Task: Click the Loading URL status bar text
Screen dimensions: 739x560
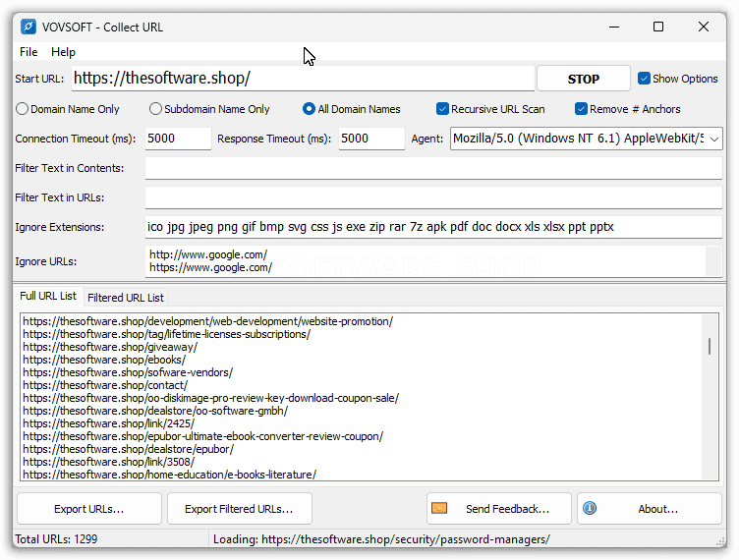Action: coord(381,539)
